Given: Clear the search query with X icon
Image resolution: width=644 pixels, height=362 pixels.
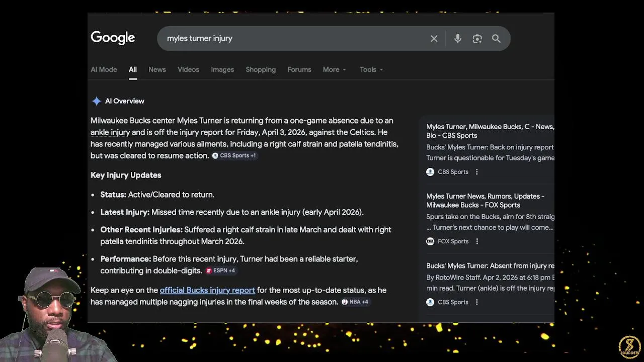Looking at the screenshot, I should coord(434,39).
